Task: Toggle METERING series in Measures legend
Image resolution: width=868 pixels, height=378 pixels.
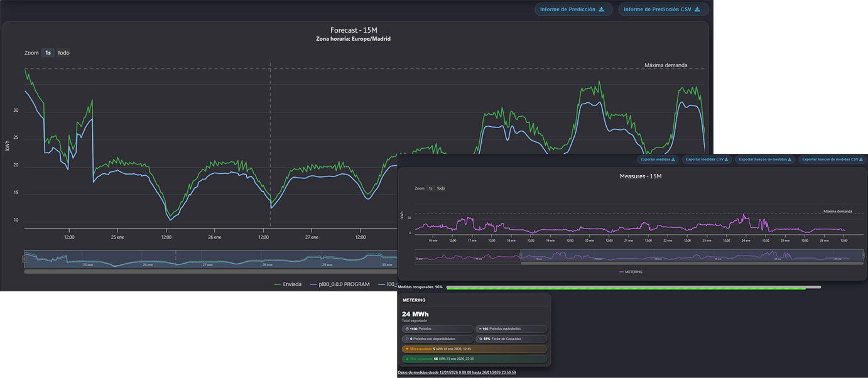Action: pos(631,272)
